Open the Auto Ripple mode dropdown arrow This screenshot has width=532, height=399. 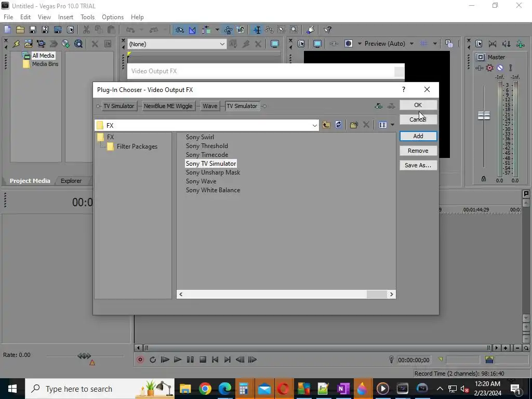point(217,30)
